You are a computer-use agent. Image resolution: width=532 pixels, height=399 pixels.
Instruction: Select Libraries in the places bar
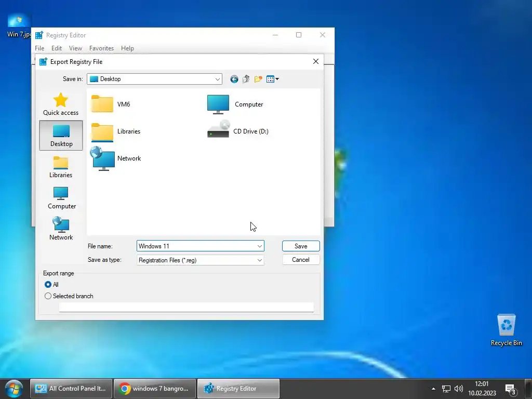61,167
